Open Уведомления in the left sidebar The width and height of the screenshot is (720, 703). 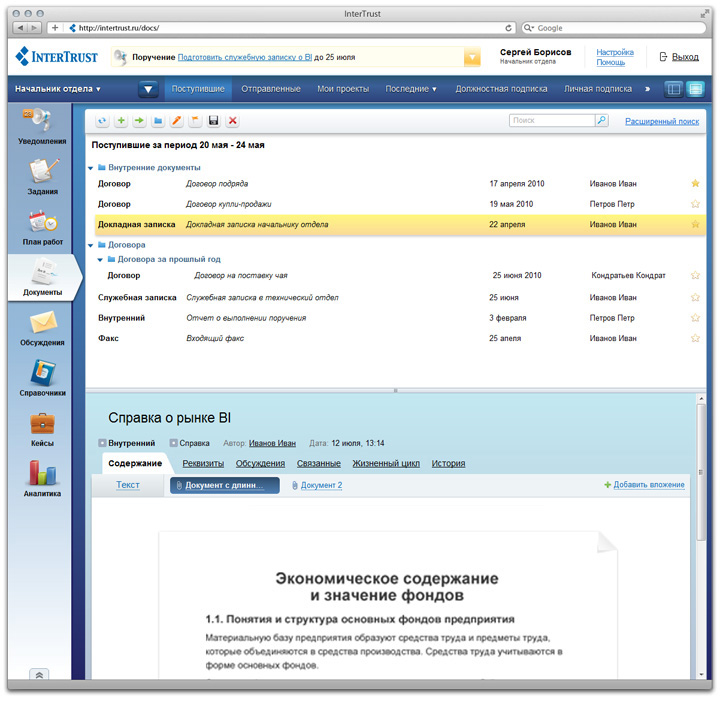pos(42,126)
